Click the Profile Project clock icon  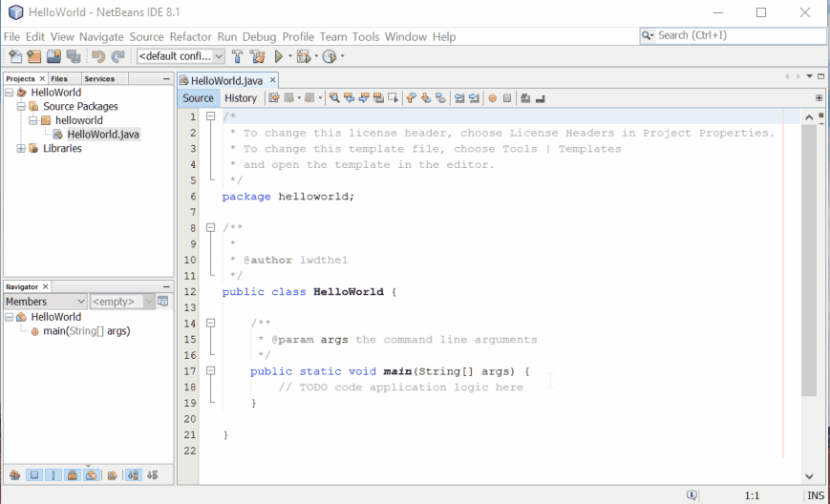(330, 56)
